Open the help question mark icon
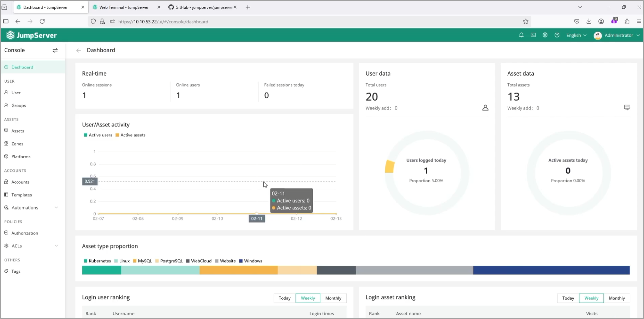The height and width of the screenshot is (319, 644). click(557, 35)
